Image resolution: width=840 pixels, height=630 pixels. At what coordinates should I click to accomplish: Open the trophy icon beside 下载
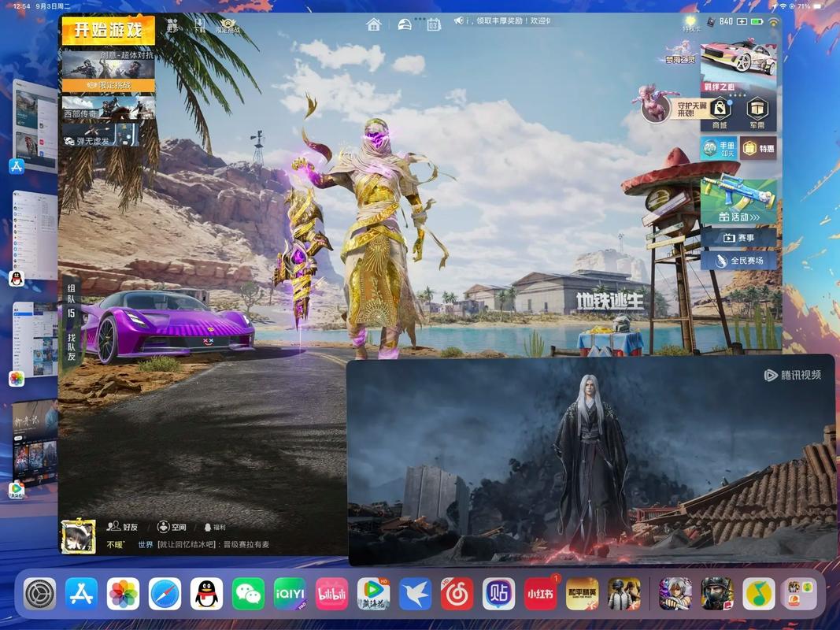tap(228, 26)
